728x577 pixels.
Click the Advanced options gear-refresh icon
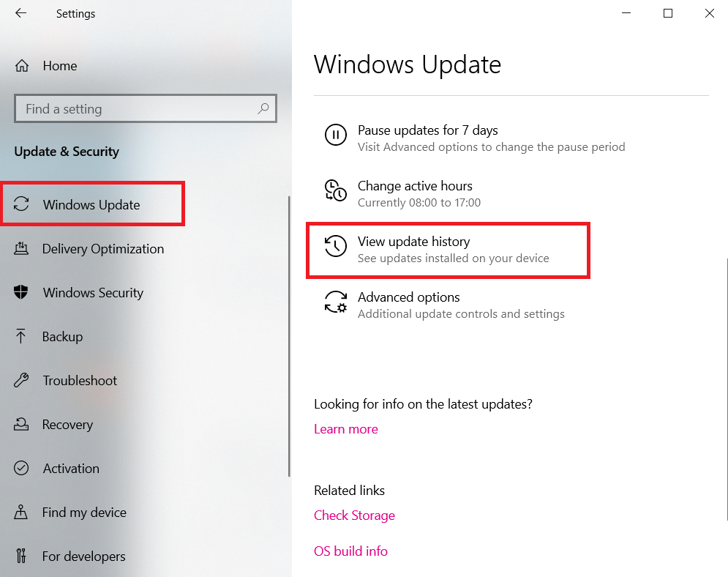pyautogui.click(x=334, y=302)
